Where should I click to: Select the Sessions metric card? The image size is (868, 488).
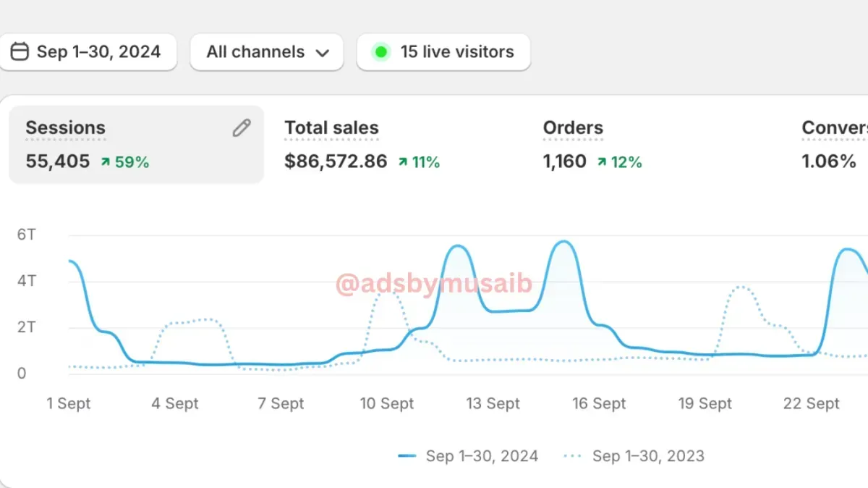coord(136,145)
